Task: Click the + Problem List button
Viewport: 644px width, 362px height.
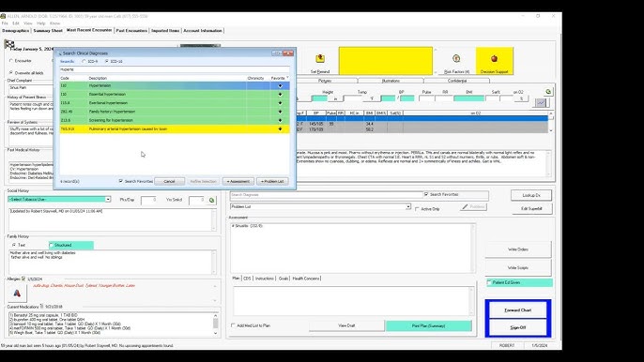Action: coord(272,181)
